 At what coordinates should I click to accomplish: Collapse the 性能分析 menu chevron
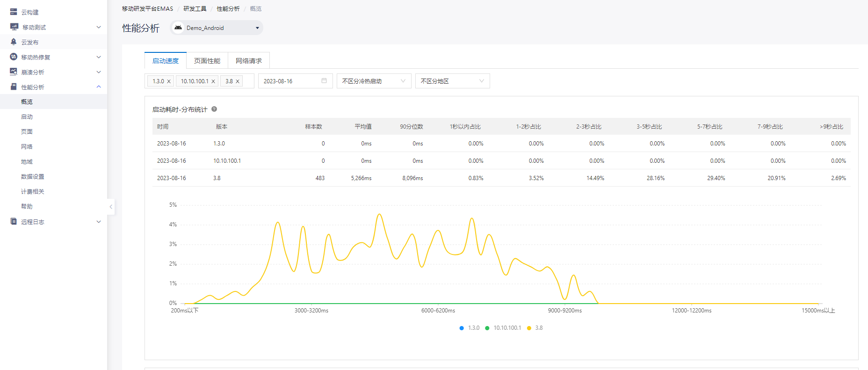click(99, 87)
